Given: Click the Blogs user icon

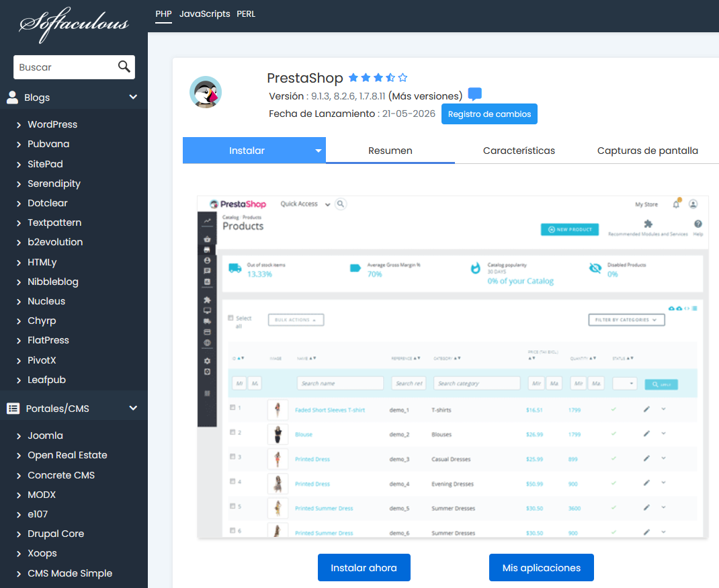Looking at the screenshot, I should pyautogui.click(x=12, y=97).
